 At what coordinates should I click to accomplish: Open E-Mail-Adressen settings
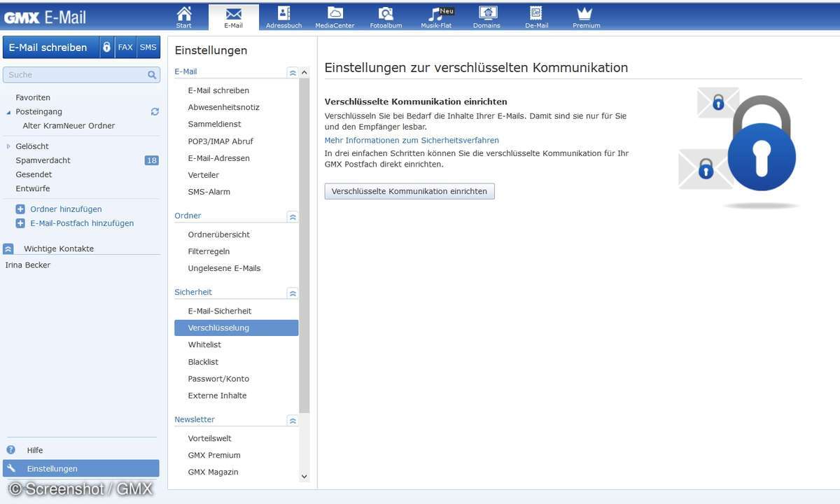point(218,158)
